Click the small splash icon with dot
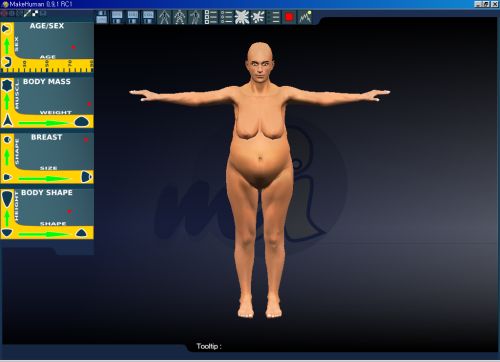500x362 pixels. click(258, 17)
